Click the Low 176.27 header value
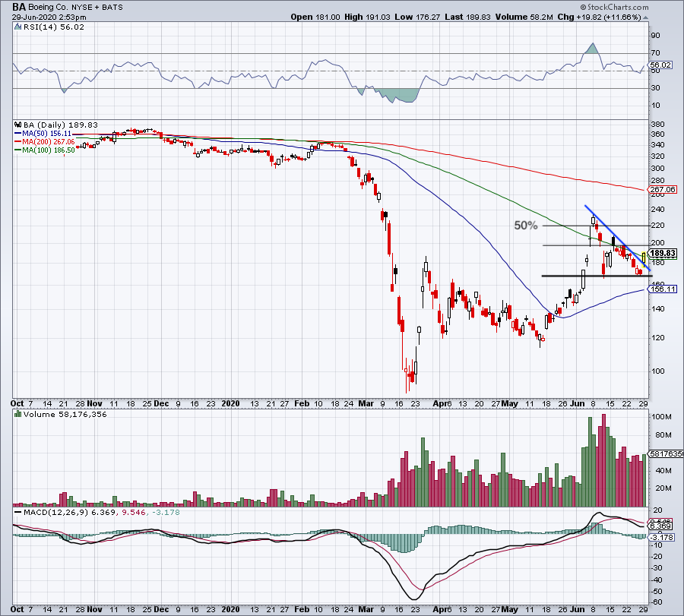 tap(417, 17)
